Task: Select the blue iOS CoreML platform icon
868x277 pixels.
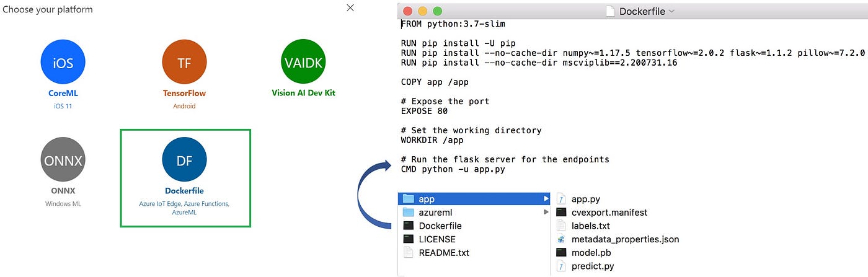Action: pos(63,62)
